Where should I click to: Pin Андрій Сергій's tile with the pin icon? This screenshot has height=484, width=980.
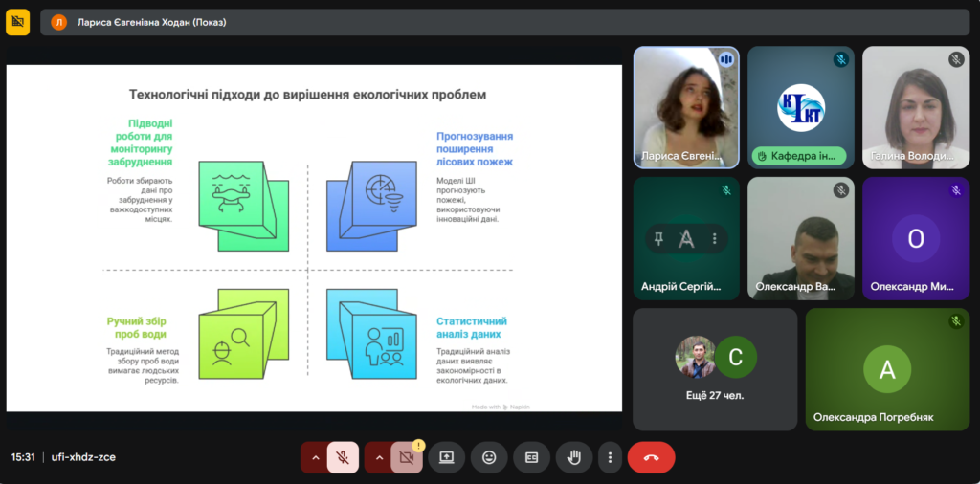[658, 239]
